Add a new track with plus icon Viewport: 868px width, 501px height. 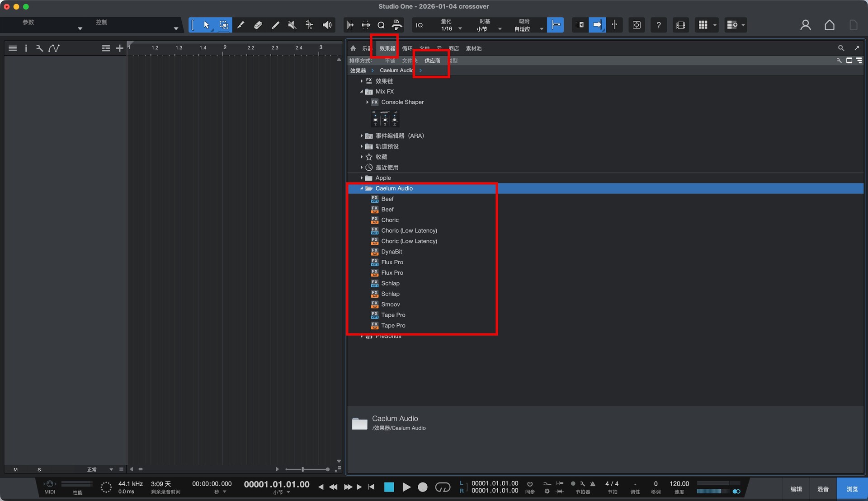[119, 48]
